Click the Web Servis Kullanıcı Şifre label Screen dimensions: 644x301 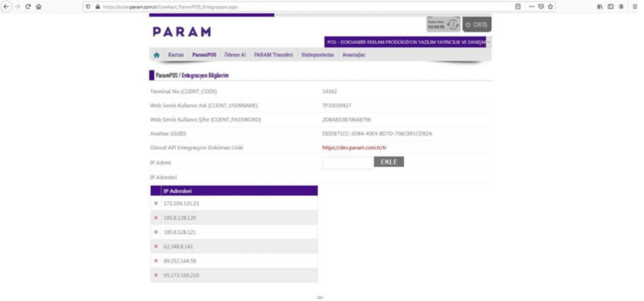pos(206,120)
